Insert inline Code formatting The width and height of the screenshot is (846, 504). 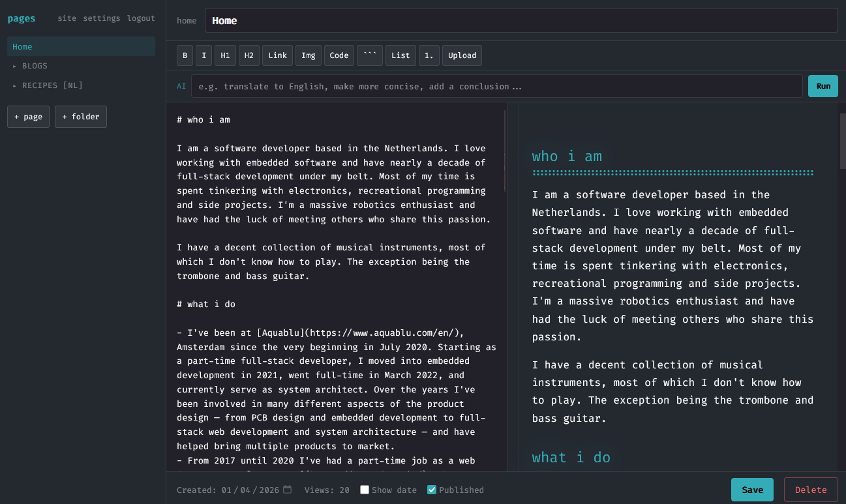point(339,55)
